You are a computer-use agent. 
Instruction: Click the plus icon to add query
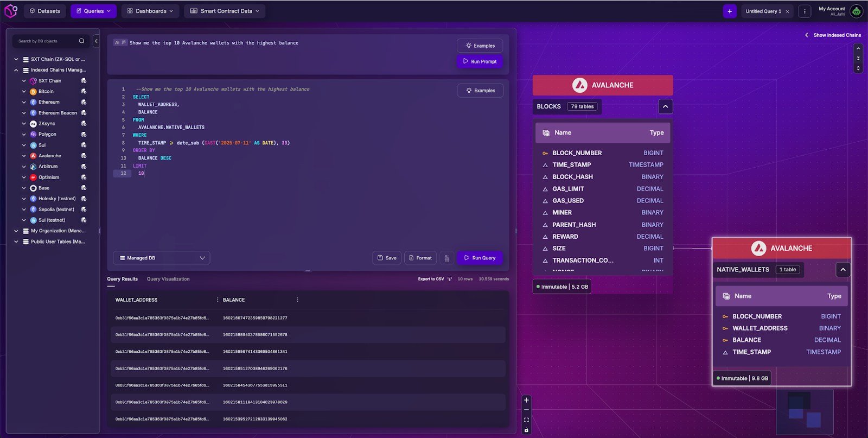(730, 11)
